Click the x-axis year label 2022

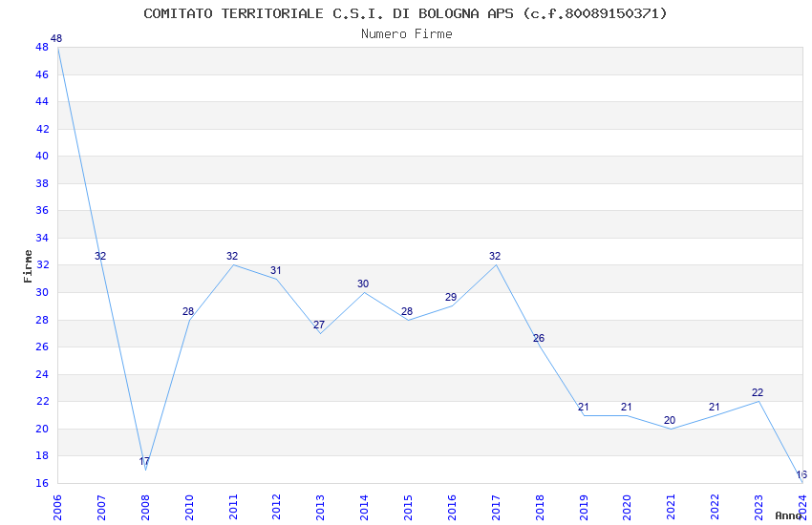[715, 508]
